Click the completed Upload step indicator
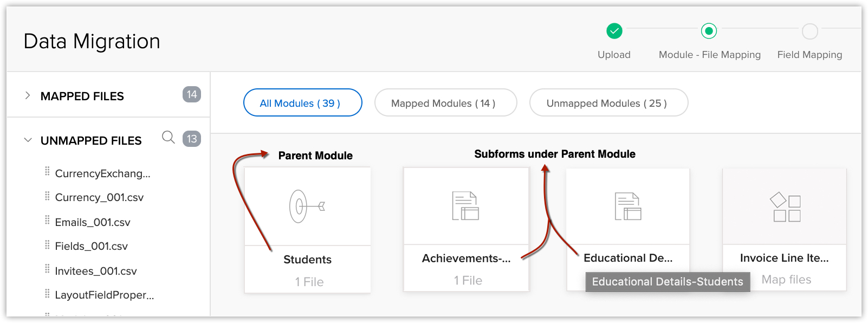 pos(614,31)
